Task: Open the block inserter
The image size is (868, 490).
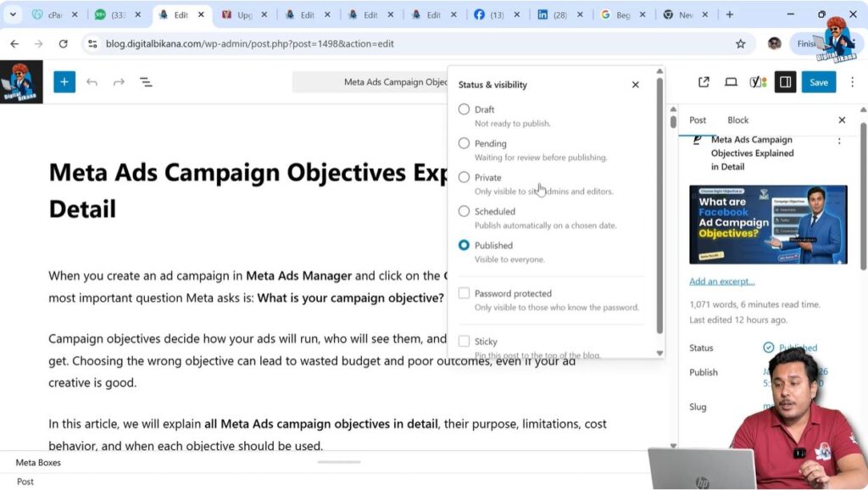Action: pyautogui.click(x=66, y=81)
